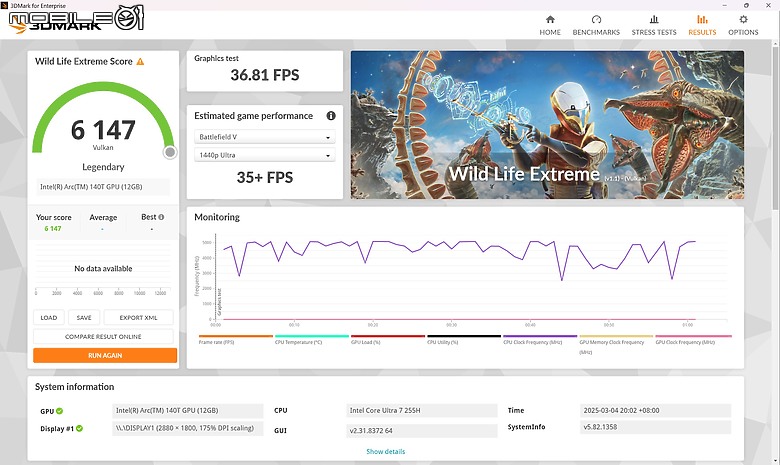Click the info icon next to Best

click(x=161, y=217)
